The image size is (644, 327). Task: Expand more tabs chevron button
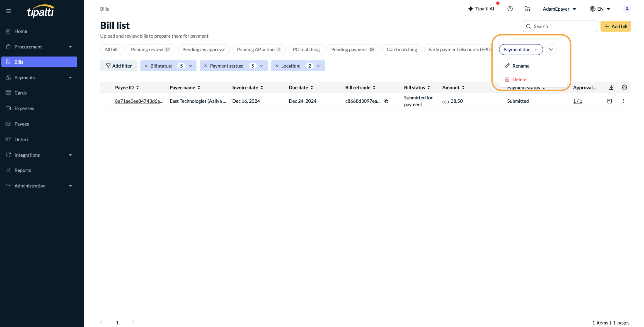pos(551,49)
